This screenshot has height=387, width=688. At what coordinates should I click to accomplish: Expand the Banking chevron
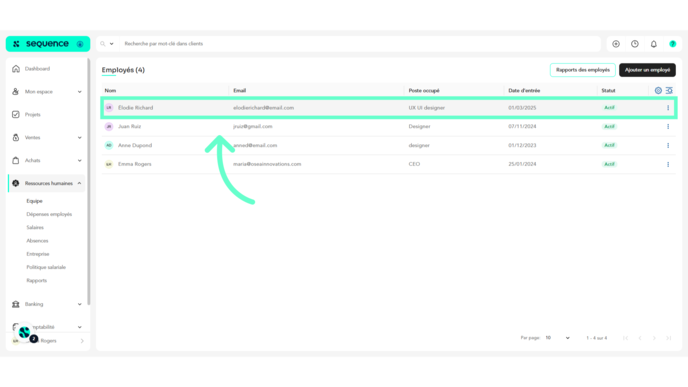pos(79,304)
